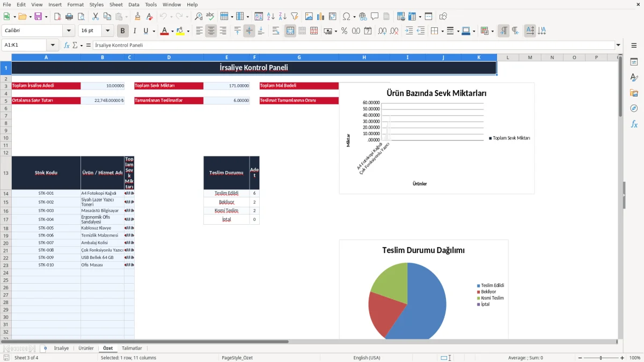Viewport: 644px width, 362px height.
Task: Open the sidebar Gallery panel
Action: 634,93
